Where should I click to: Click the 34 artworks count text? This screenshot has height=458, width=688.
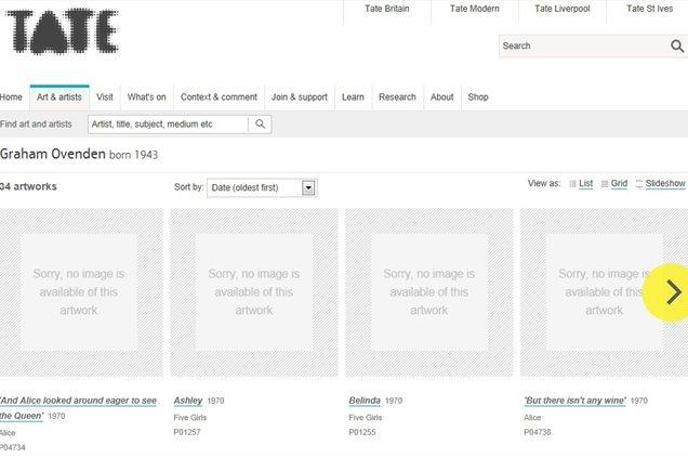click(29, 186)
